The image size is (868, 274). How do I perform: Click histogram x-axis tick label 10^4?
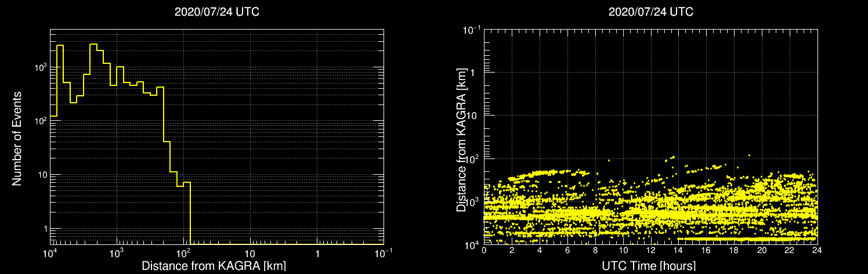pyautogui.click(x=50, y=254)
